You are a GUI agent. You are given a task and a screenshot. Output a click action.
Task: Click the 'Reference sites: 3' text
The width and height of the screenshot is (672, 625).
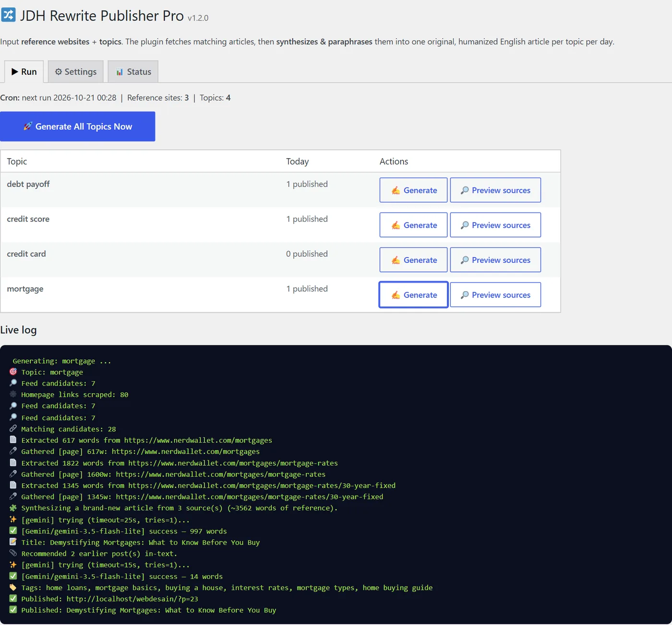click(x=158, y=98)
